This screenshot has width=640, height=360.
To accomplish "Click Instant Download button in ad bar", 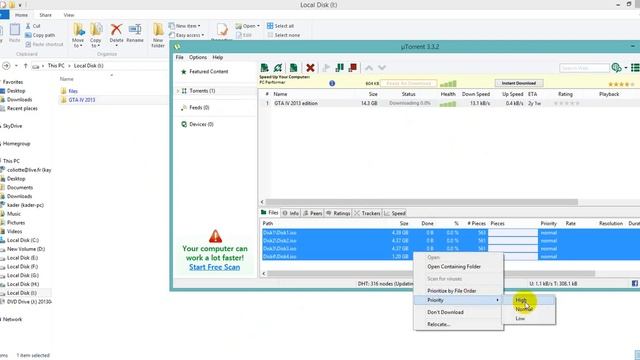I will coord(518,83).
